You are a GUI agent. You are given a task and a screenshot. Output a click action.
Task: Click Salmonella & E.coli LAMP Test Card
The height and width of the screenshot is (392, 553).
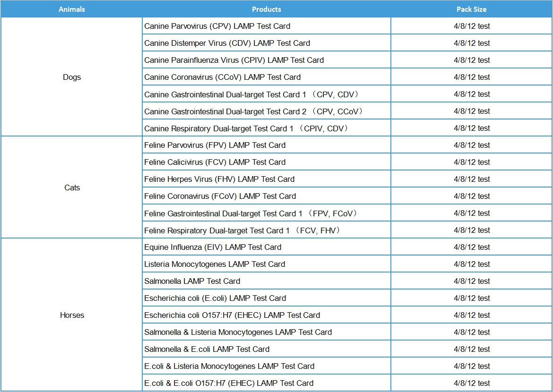[x=207, y=349]
